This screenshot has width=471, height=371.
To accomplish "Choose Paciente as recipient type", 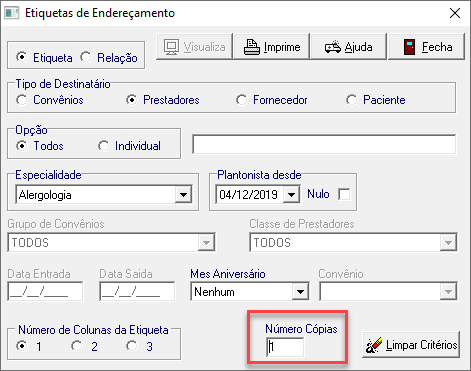I will pos(351,100).
